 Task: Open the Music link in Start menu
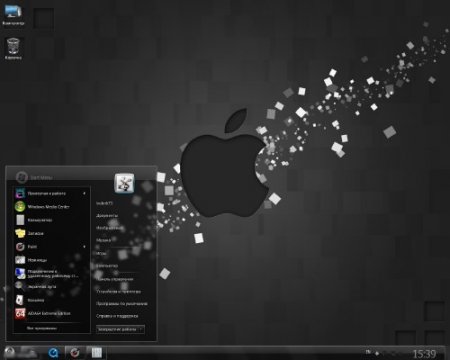[x=103, y=240]
